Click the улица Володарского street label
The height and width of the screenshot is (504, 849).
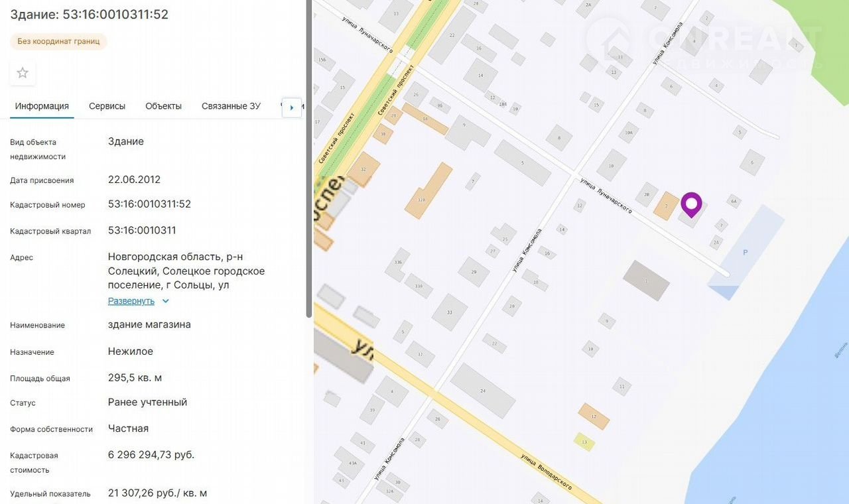click(547, 472)
